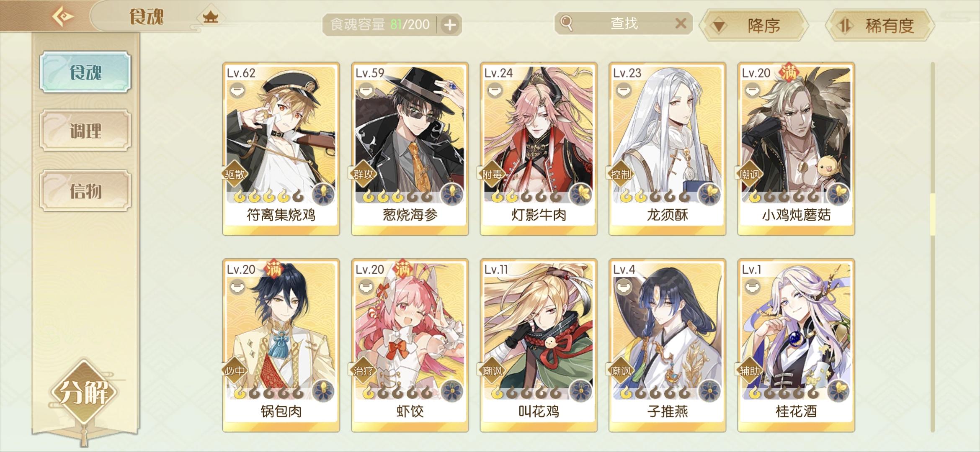Select the 桂花酒 character card

[x=796, y=346]
